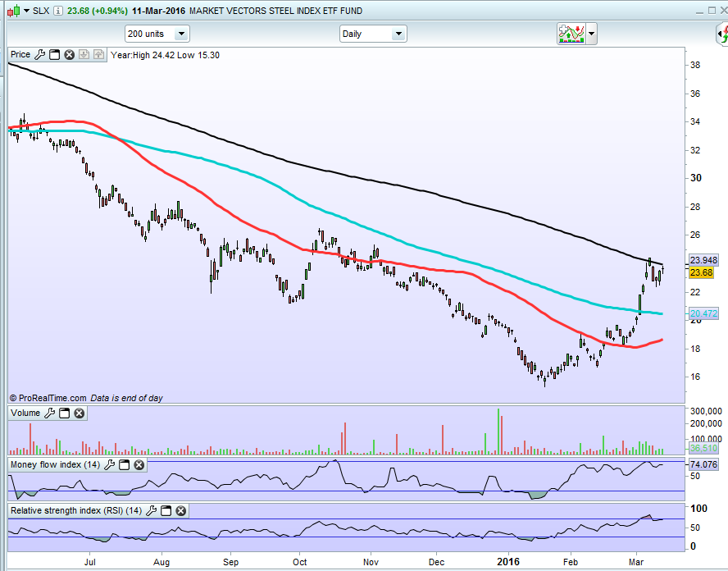
Task: Click the 74.076 money flow index value
Action: (x=703, y=464)
